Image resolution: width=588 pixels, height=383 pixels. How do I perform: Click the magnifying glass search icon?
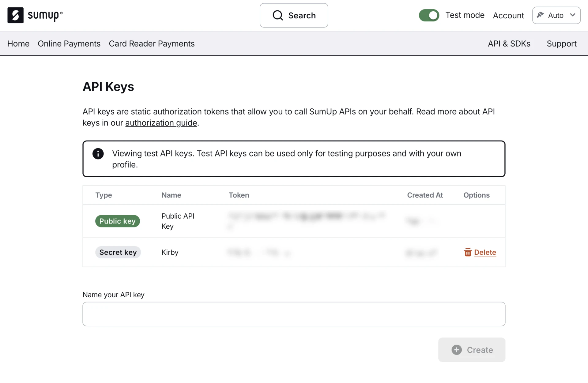click(277, 15)
